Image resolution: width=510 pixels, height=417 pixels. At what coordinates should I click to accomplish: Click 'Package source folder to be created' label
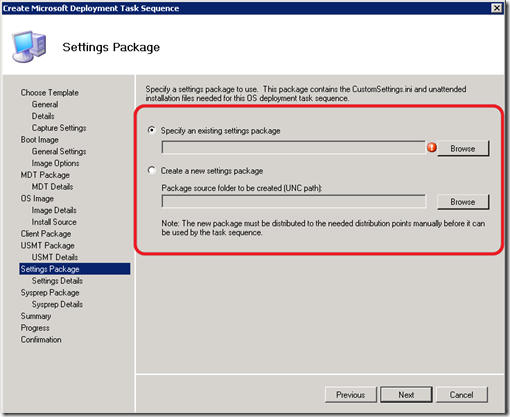point(242,188)
